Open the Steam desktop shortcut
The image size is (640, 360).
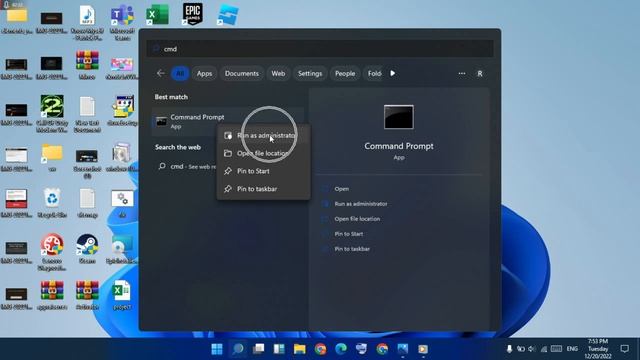tap(87, 249)
